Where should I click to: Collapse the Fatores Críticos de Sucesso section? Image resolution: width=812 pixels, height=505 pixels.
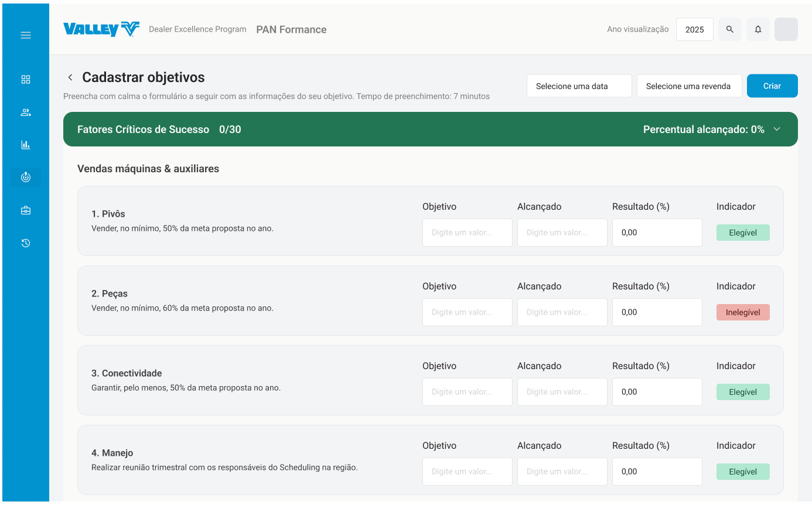[777, 129]
